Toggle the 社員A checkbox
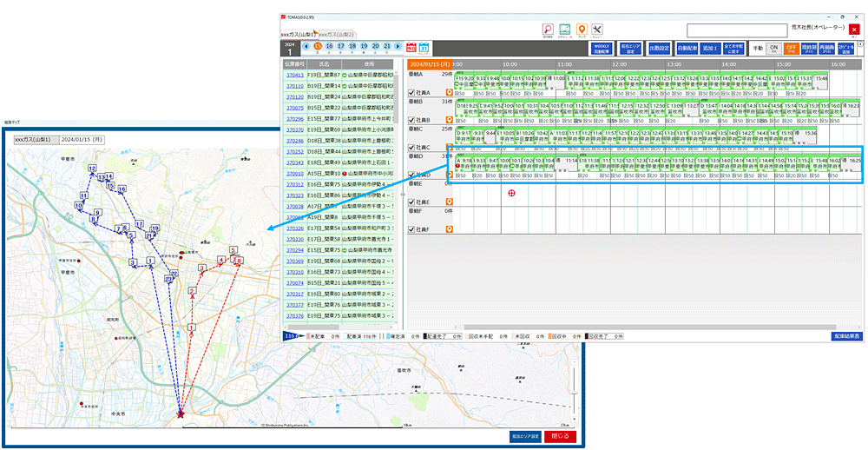Screen dimensions: 868x450 coord(411,93)
